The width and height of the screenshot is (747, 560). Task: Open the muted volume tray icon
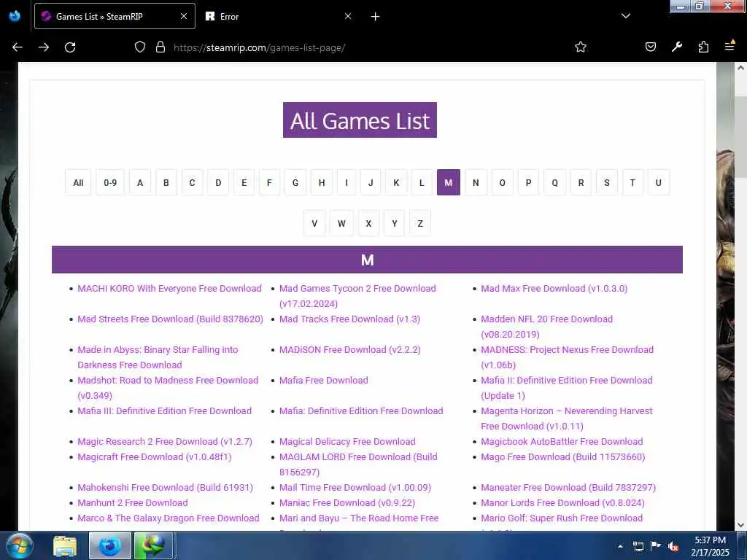[x=673, y=546]
